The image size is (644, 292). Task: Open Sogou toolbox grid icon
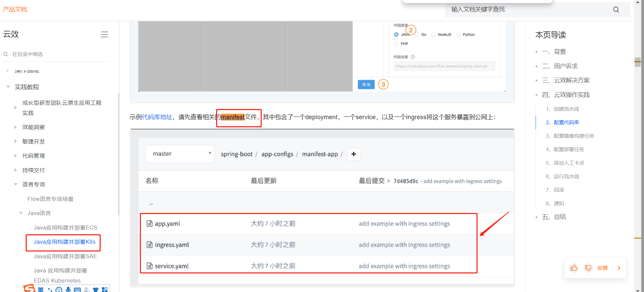click(105, 290)
